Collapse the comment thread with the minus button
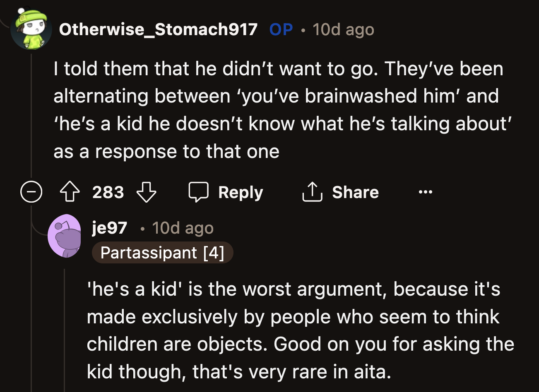Viewport: 539px width, 392px height. click(x=31, y=192)
